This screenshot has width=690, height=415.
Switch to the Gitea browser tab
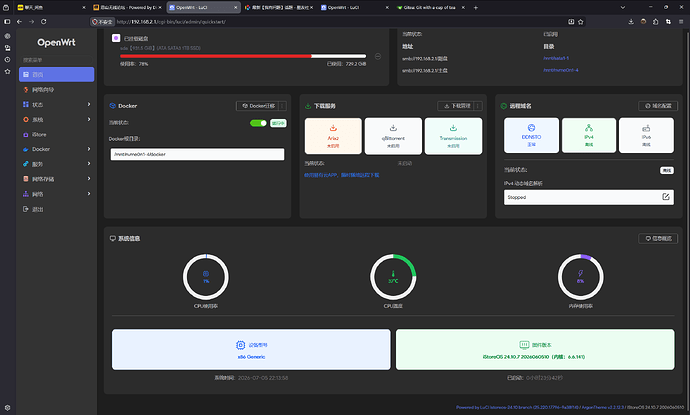coord(429,7)
